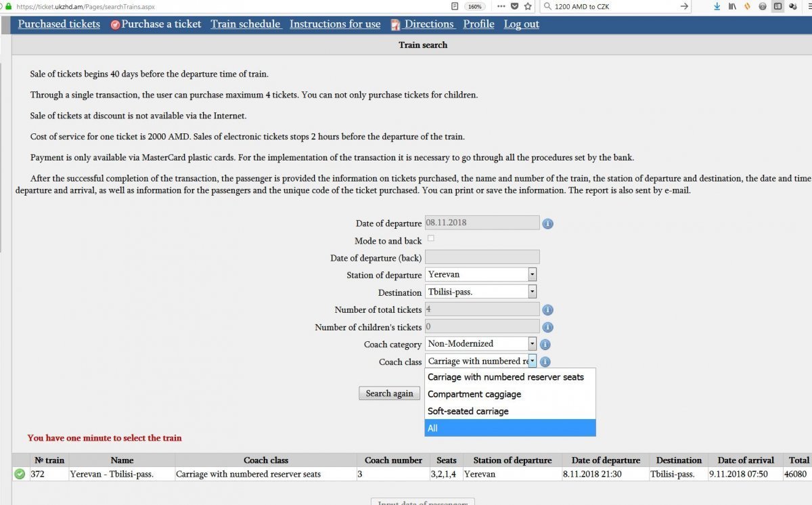Open the browser Downloads arrow icon

click(717, 6)
